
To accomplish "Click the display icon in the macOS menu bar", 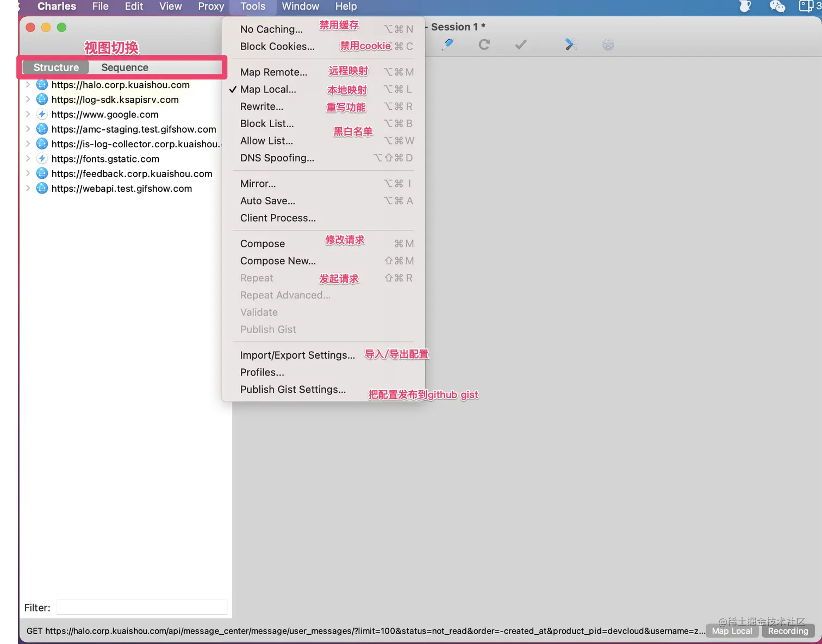I will (806, 6).
